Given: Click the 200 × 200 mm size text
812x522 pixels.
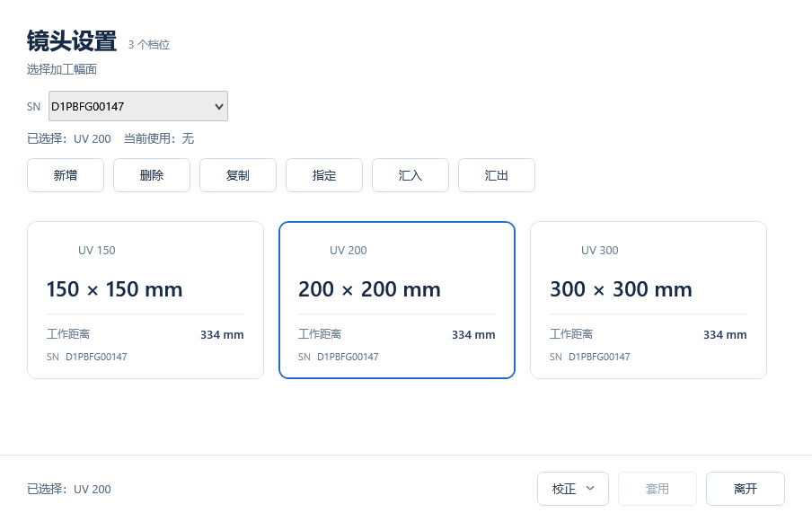Looking at the screenshot, I should click(x=369, y=289).
